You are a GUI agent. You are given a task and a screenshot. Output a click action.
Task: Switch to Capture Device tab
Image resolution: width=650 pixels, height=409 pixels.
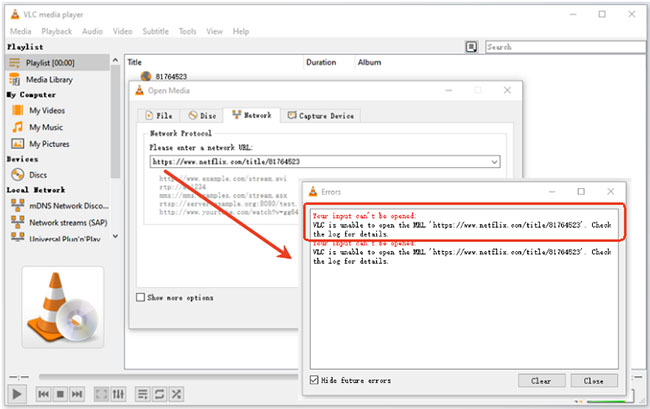321,116
